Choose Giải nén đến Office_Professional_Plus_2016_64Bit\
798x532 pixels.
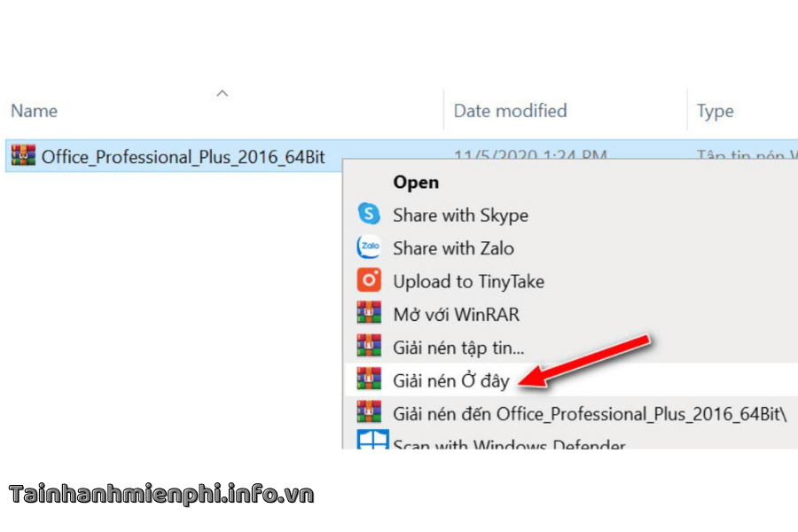[x=589, y=413]
